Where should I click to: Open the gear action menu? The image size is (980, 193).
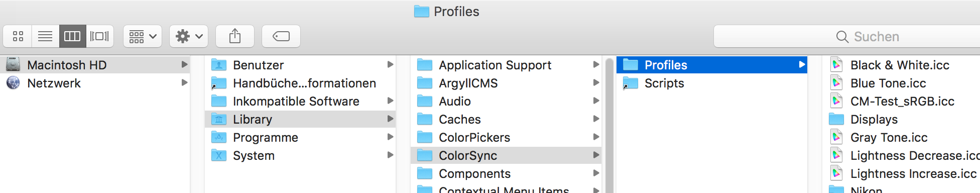(189, 36)
